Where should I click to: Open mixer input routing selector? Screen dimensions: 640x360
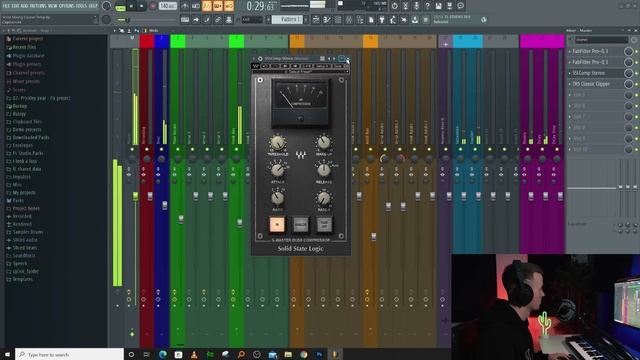coord(601,40)
